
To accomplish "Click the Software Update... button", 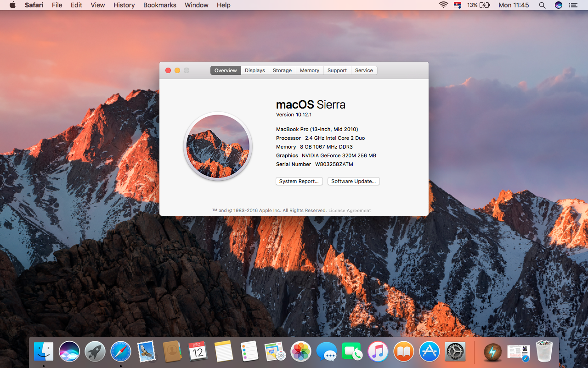I will point(354,181).
